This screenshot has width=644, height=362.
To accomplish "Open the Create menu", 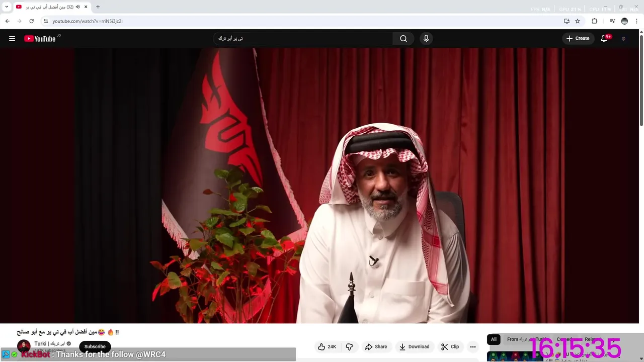I will tap(578, 39).
